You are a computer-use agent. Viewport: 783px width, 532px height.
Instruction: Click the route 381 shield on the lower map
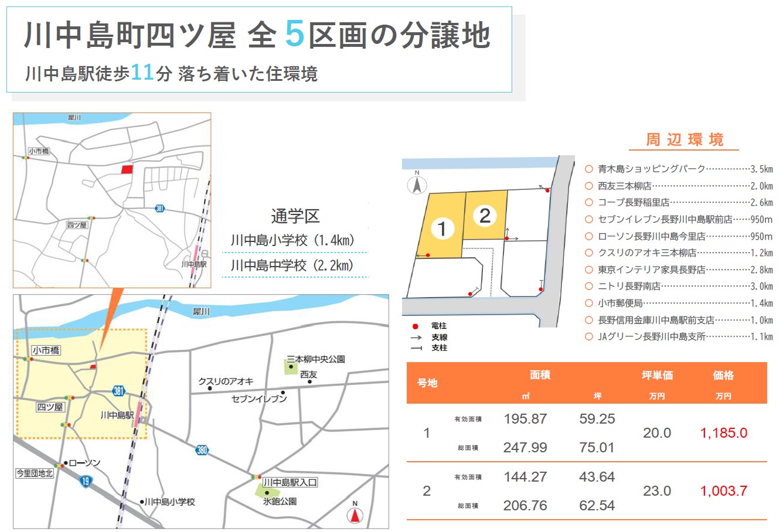point(119,391)
